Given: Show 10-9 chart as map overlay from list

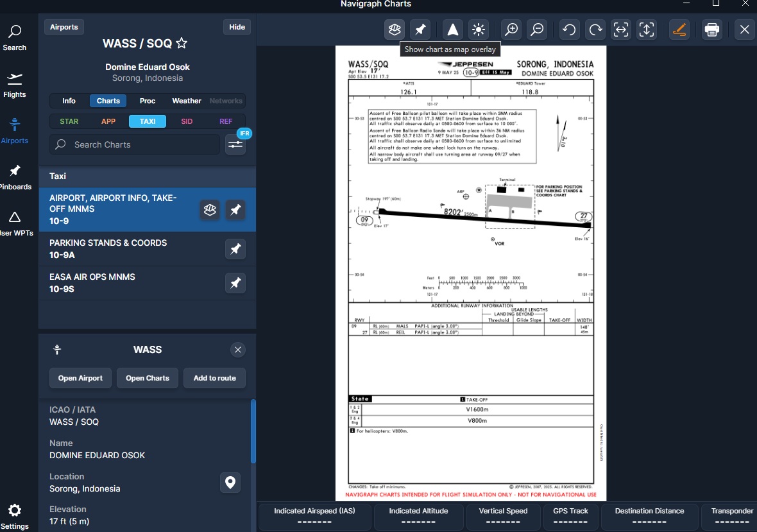Looking at the screenshot, I should [210, 209].
